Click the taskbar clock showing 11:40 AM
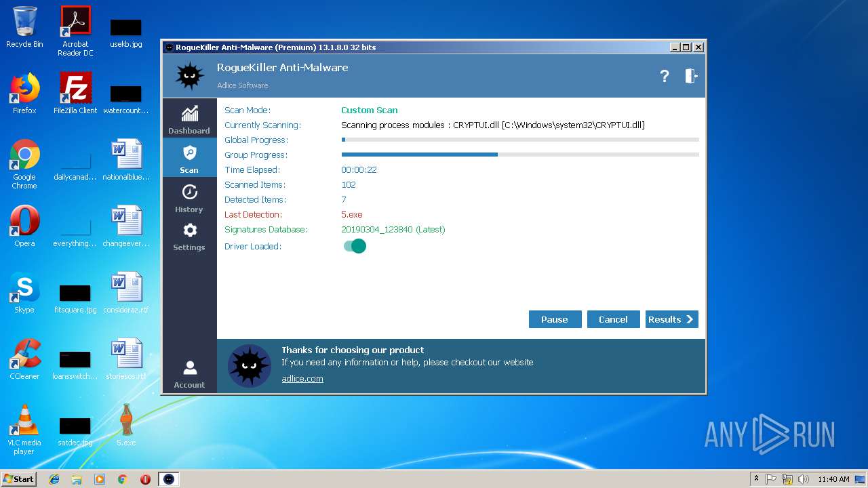This screenshot has width=868, height=488. click(833, 479)
